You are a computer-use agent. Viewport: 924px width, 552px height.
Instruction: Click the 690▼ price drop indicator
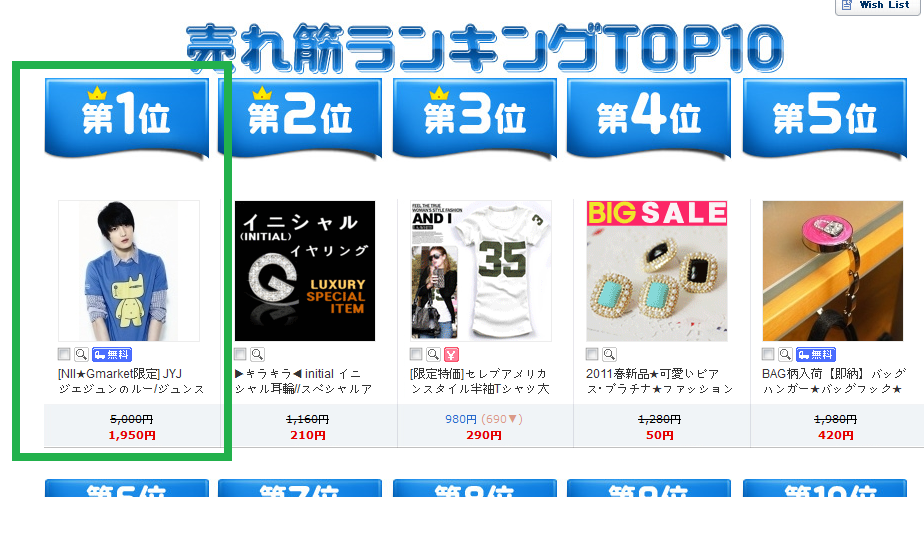(502, 419)
